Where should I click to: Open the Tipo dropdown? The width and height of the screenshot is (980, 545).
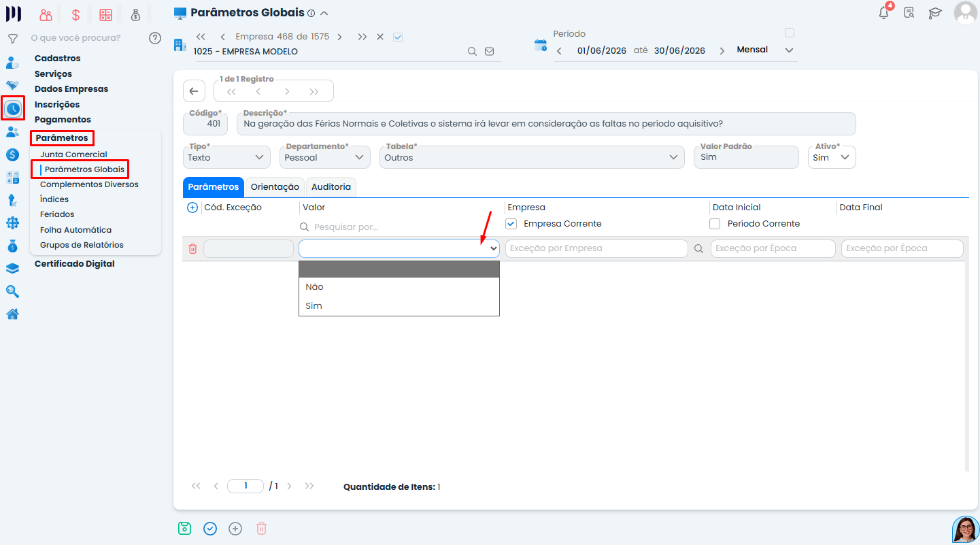point(226,157)
